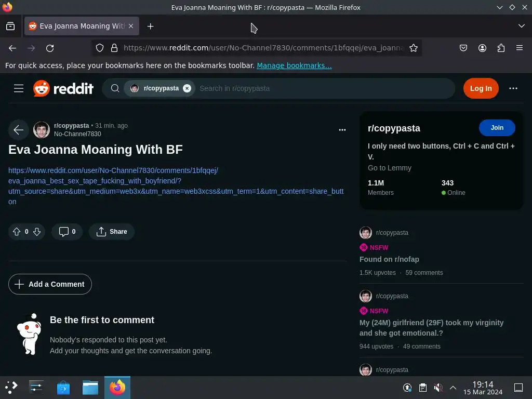Toggle the muted volume tray icon
Viewport: 532px width, 399px height.
[x=438, y=388]
